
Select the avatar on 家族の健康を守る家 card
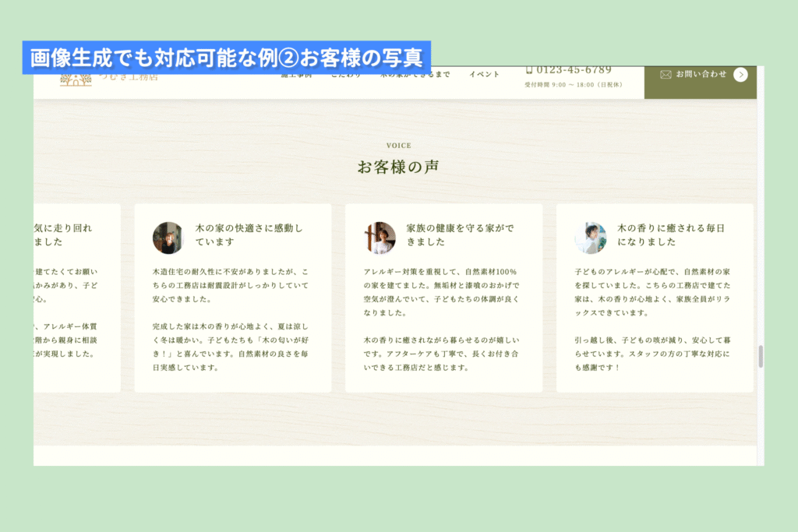point(380,238)
